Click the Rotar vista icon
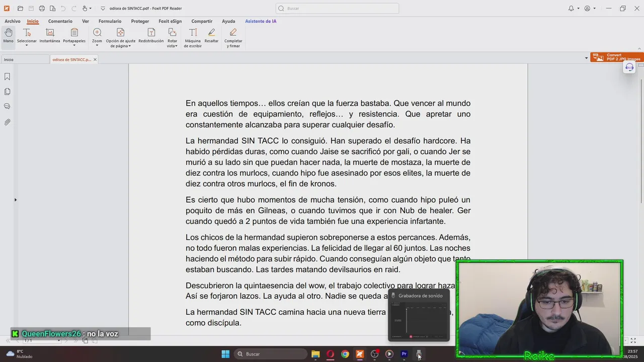 (173, 33)
